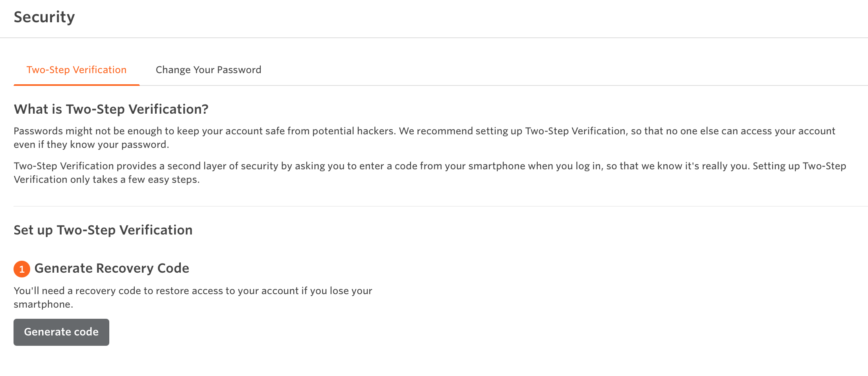This screenshot has width=868, height=376.
Task: Click the orange underline beneath Two-Step Verification
Action: [77, 84]
